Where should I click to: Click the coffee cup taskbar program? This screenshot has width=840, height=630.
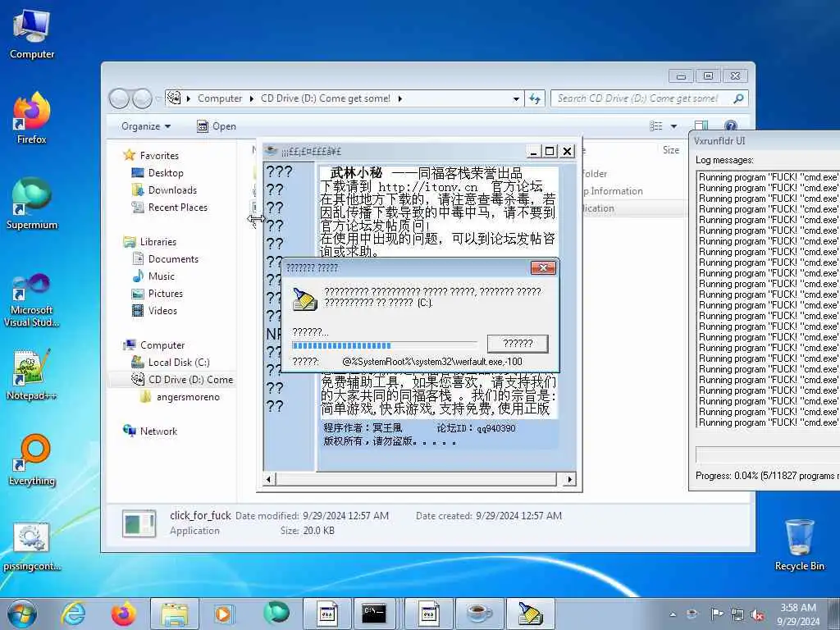click(479, 614)
